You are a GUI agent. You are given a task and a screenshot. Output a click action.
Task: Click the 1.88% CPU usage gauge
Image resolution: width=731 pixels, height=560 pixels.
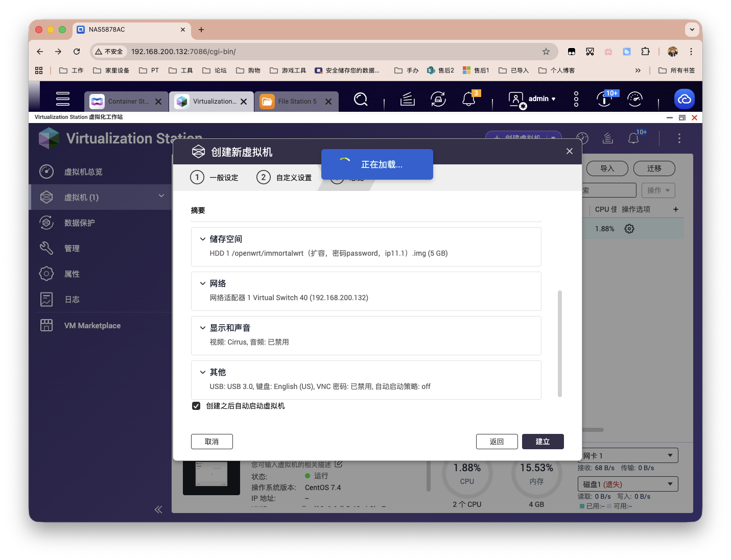click(x=466, y=474)
